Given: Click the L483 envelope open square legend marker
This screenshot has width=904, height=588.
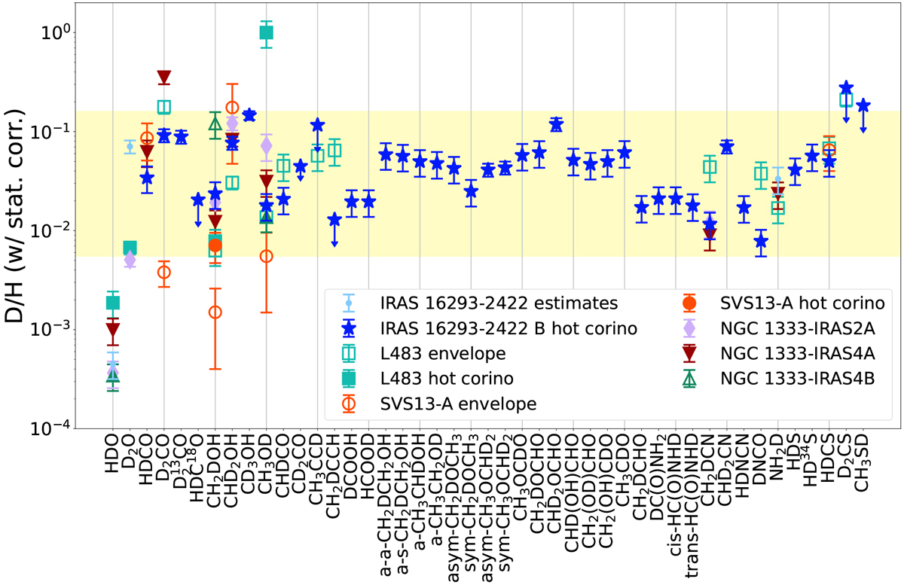Looking at the screenshot, I should coord(346,353).
